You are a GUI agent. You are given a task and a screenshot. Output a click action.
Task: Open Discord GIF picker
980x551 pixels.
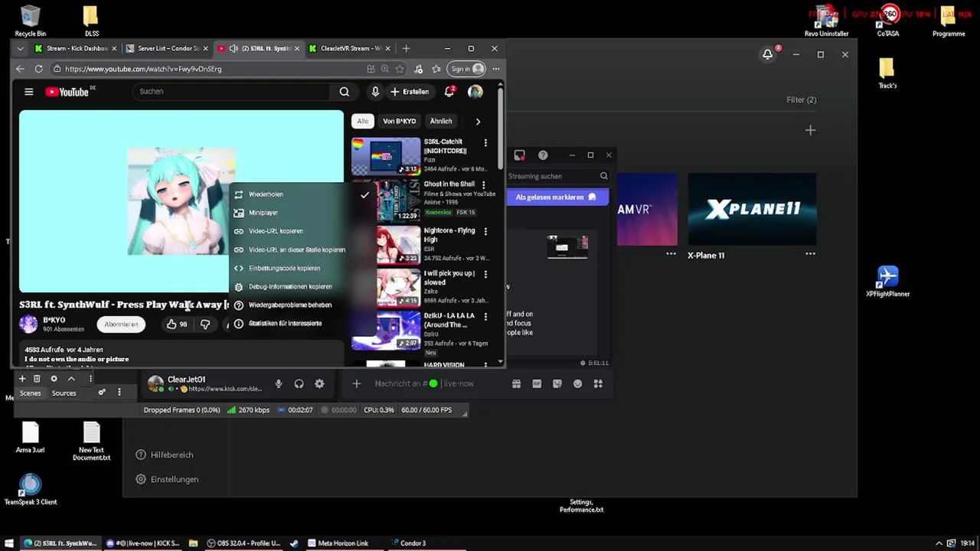pos(537,383)
